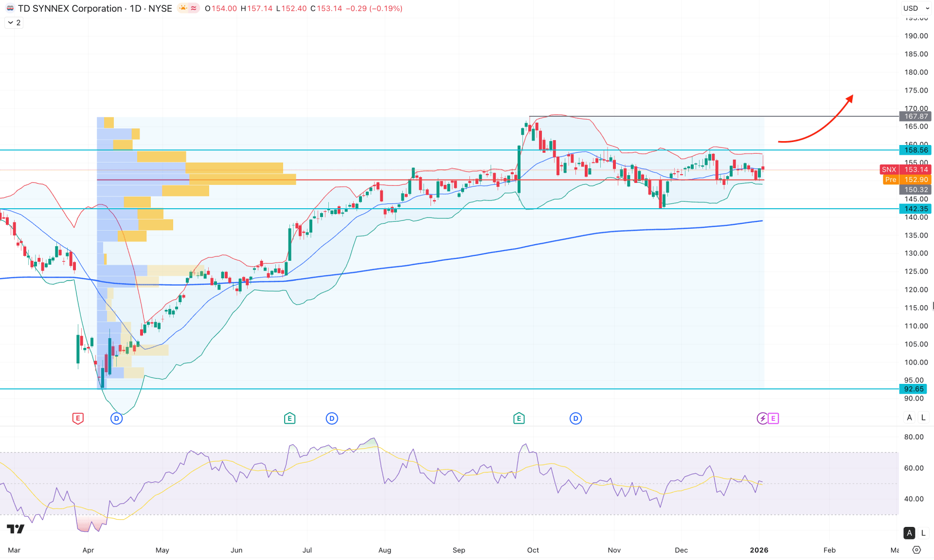Toggle auto scale on the indicator pane
Image resolution: width=934 pixels, height=560 pixels.
(909, 533)
